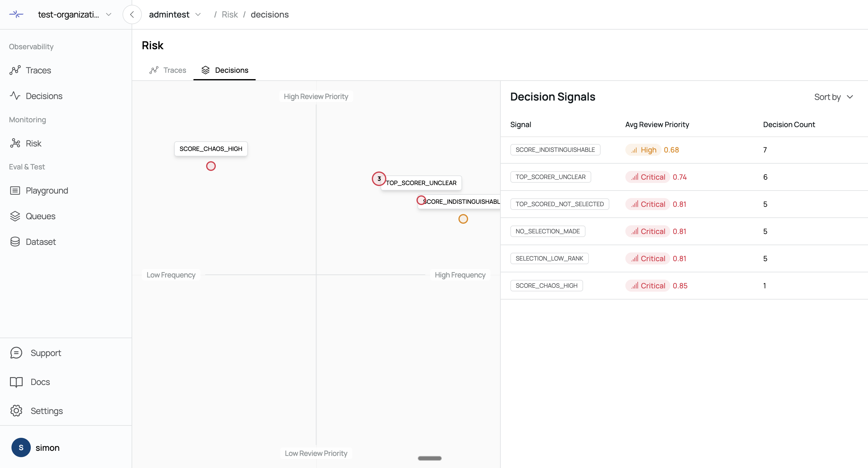Open the Dataset section icon
The image size is (868, 468).
pos(15,242)
